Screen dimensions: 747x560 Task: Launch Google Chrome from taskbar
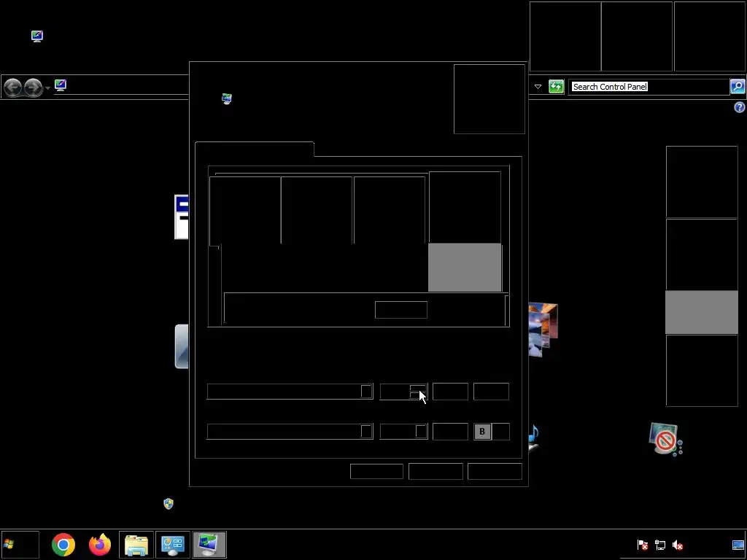point(63,545)
